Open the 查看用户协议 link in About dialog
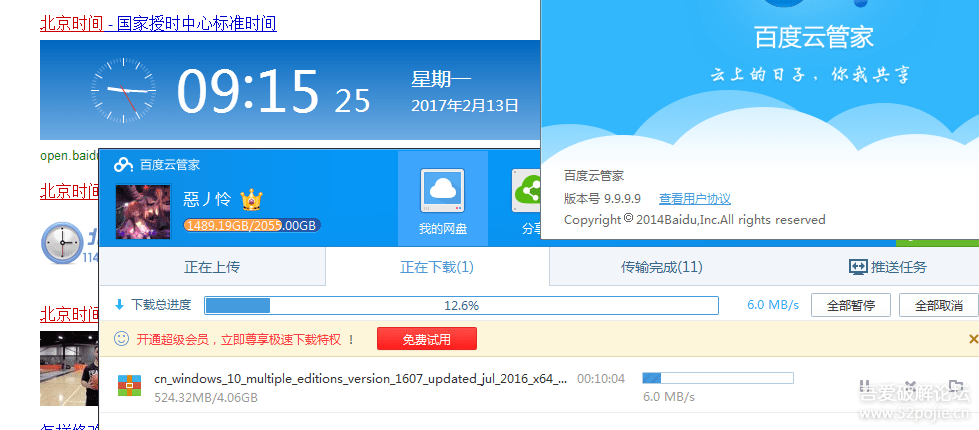Screen dimensions: 979x430 [x=694, y=199]
